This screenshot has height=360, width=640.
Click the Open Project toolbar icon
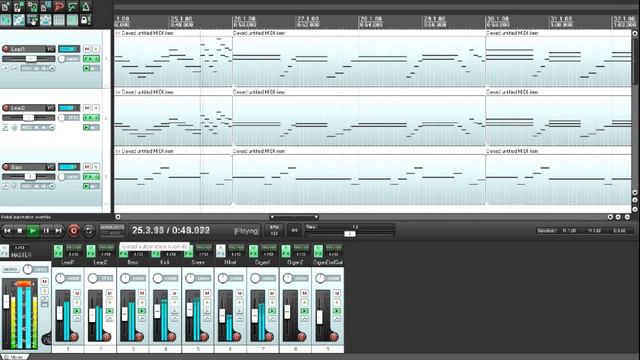click(19, 6)
